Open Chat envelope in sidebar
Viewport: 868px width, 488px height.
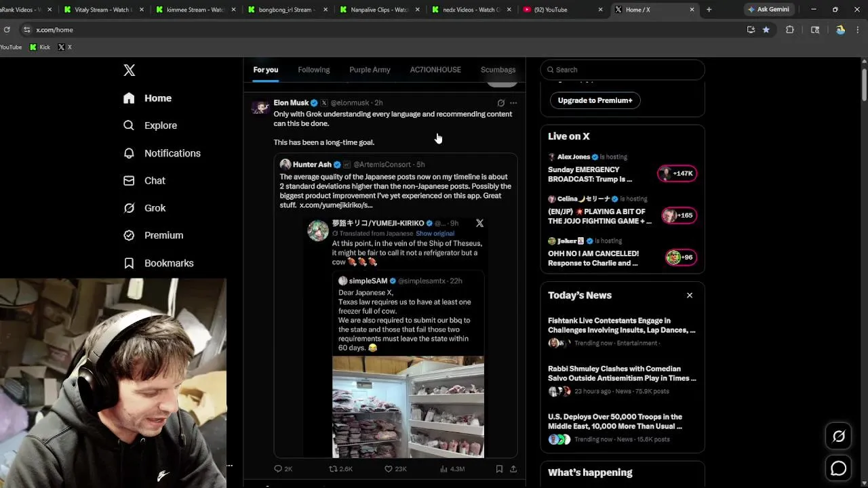pyautogui.click(x=129, y=181)
